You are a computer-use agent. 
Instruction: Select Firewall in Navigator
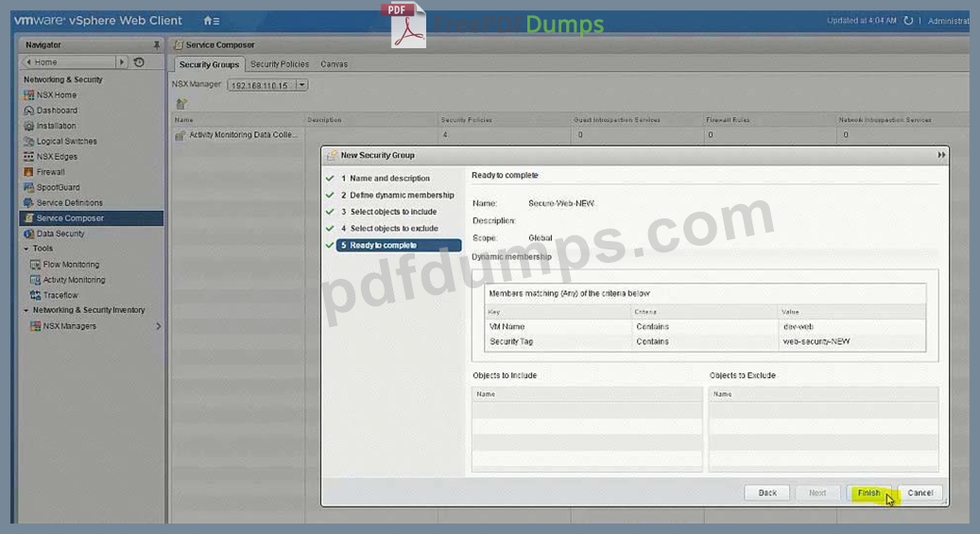[51, 172]
